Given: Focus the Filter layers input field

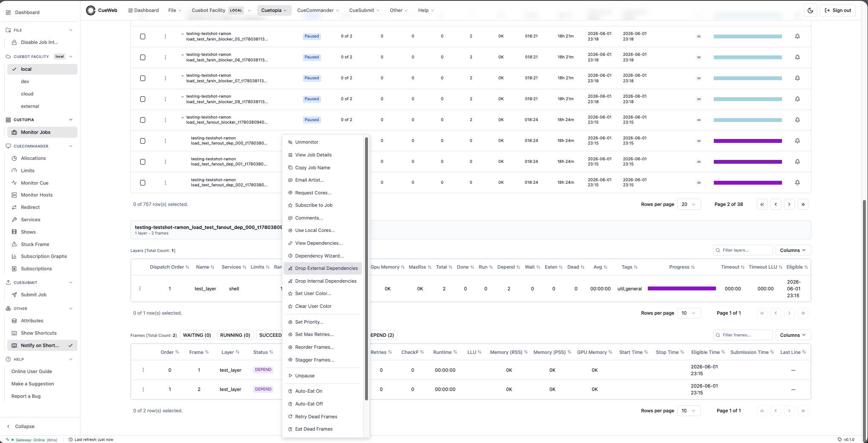Looking at the screenshot, I should [x=743, y=250].
